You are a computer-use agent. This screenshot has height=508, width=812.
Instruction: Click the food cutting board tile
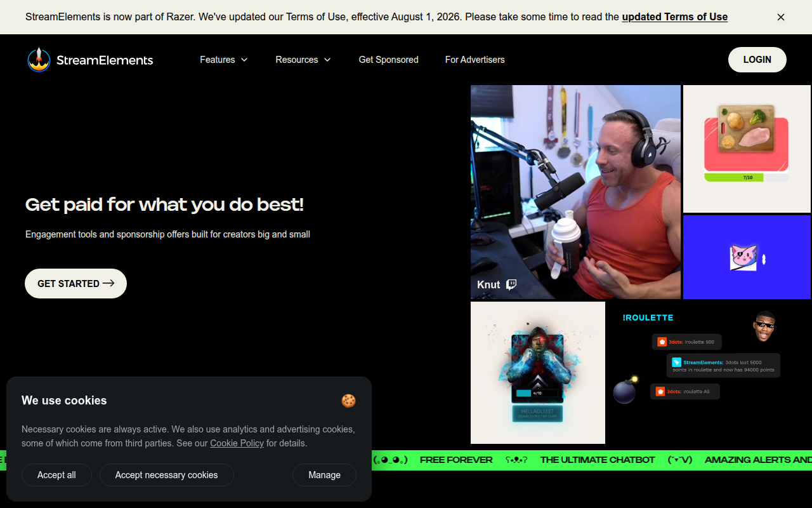point(747,149)
